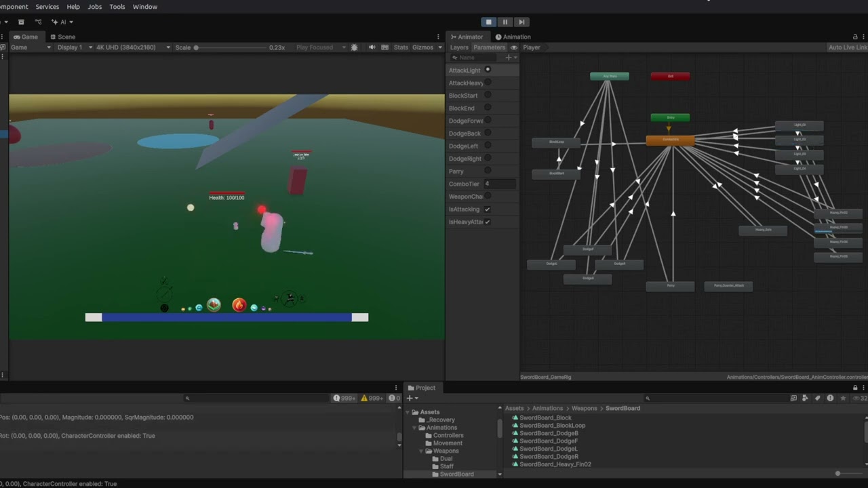Step forward one frame
Viewport: 868px width, 488px height.
point(521,22)
